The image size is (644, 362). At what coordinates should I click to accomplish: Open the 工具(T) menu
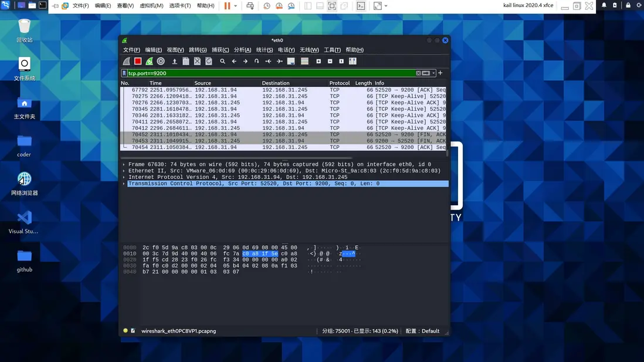point(333,50)
